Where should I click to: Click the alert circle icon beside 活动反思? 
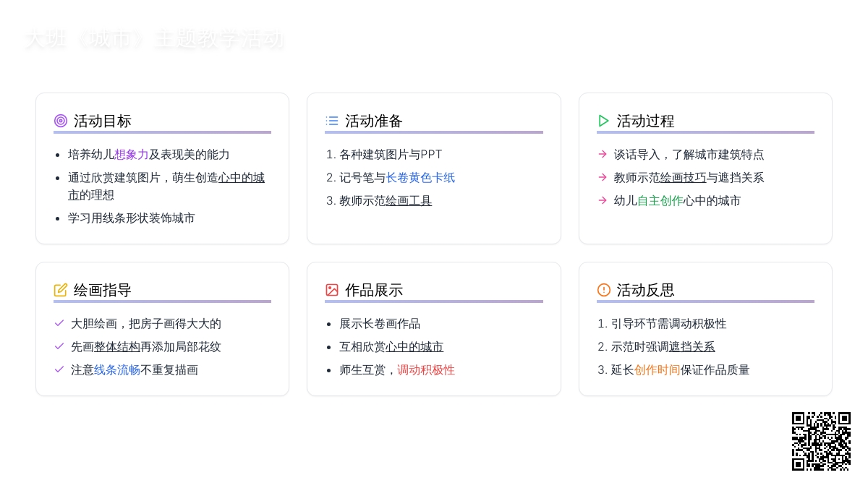pyautogui.click(x=604, y=290)
